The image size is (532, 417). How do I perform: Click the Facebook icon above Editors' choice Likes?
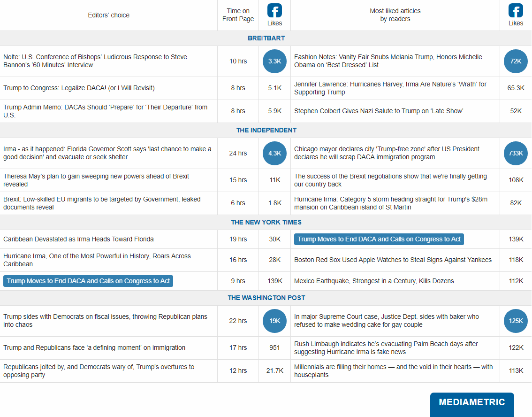click(x=274, y=10)
